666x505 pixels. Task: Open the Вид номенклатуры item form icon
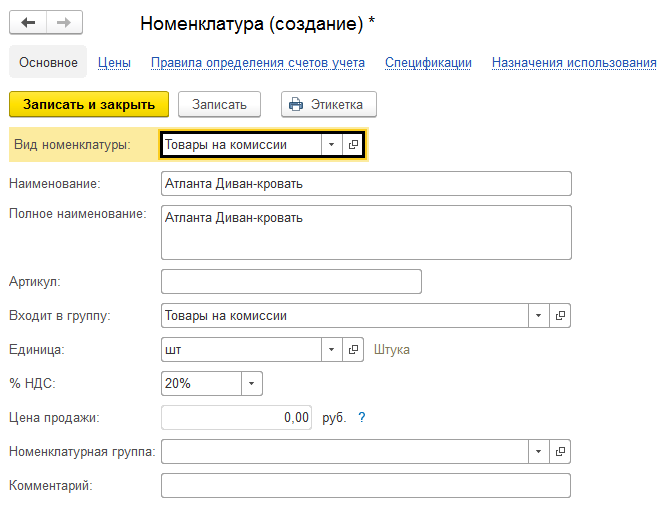coord(353,145)
